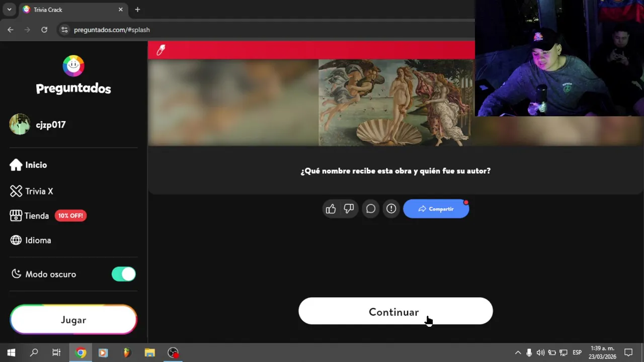Click the globe icon beside Idioma
The image size is (644, 362).
16,240
